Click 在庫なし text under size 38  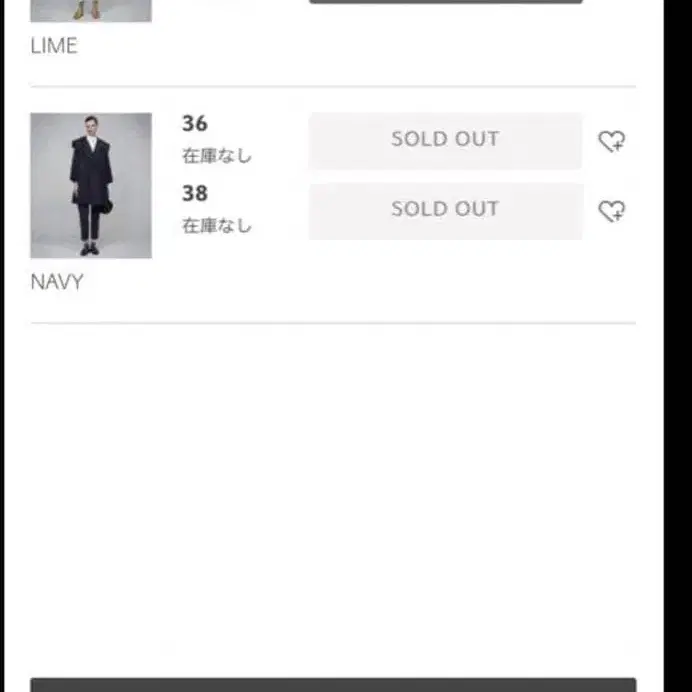217,226
